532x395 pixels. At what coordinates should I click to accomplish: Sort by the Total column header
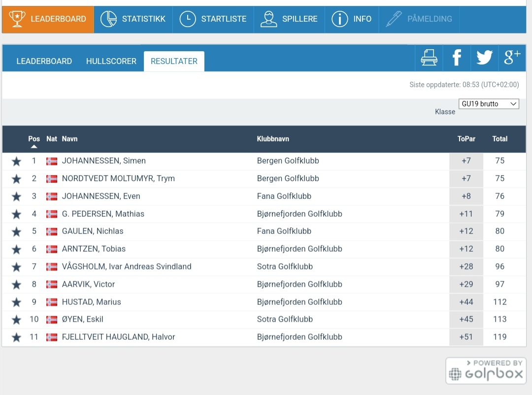[x=500, y=139]
